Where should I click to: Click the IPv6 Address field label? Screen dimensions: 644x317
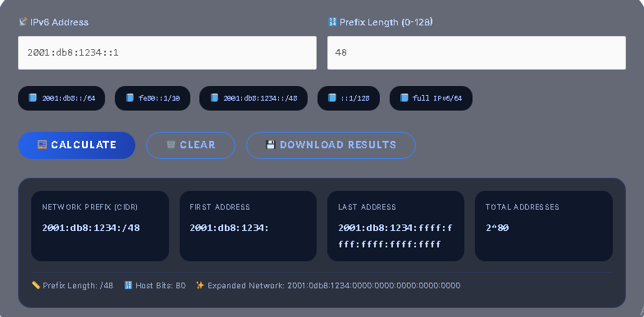coord(59,22)
